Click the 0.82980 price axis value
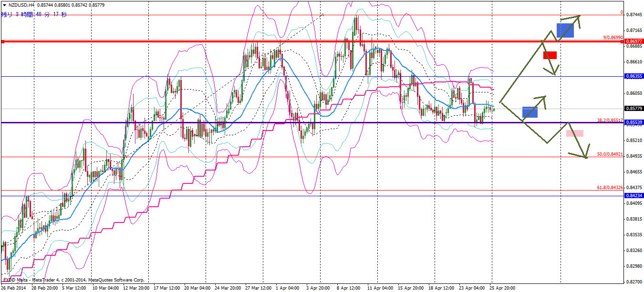The height and width of the screenshot is (292, 644). click(634, 266)
